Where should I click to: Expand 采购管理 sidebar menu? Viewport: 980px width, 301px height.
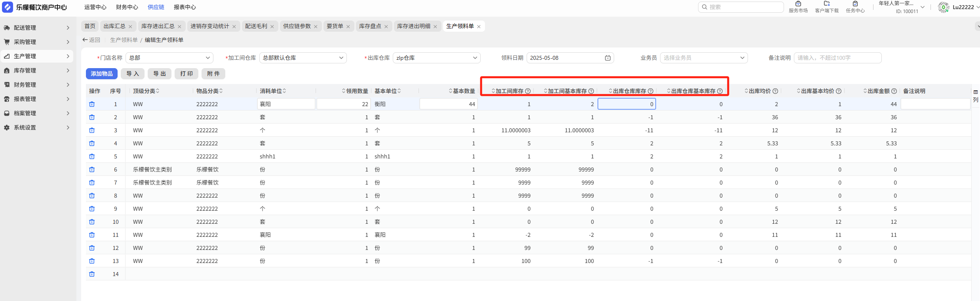37,42
